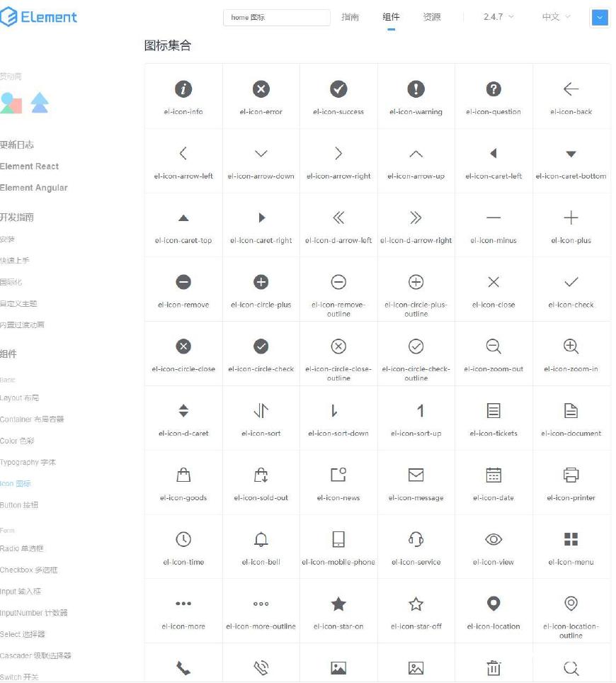Click the el-icon-date calendar icon
The width and height of the screenshot is (616, 683).
click(x=494, y=475)
